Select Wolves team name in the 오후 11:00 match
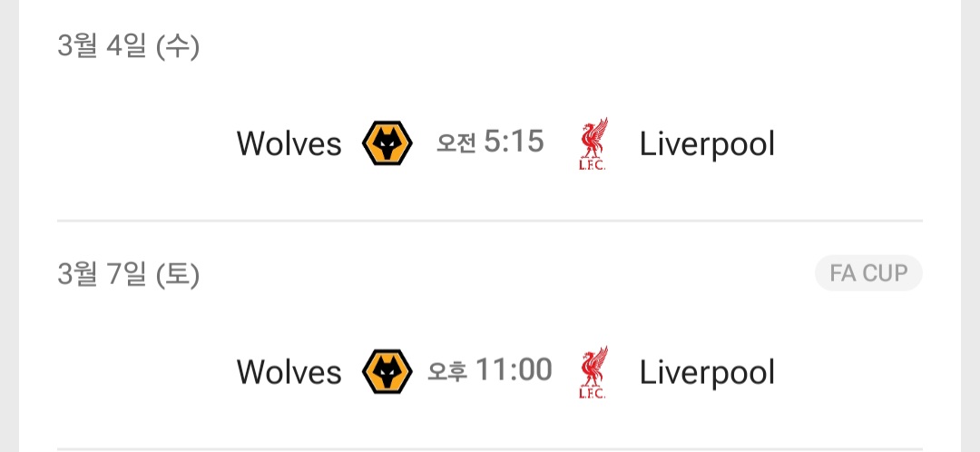Screen dimensions: 980x452 289,372
